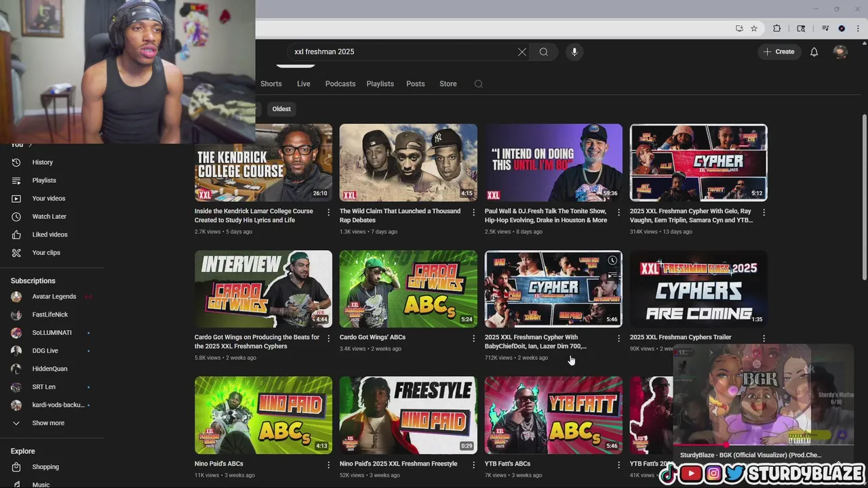This screenshot has height=488, width=868.
Task: Add BabyChiefDoit cypher to Watch Later clock icon
Action: pyautogui.click(x=612, y=260)
